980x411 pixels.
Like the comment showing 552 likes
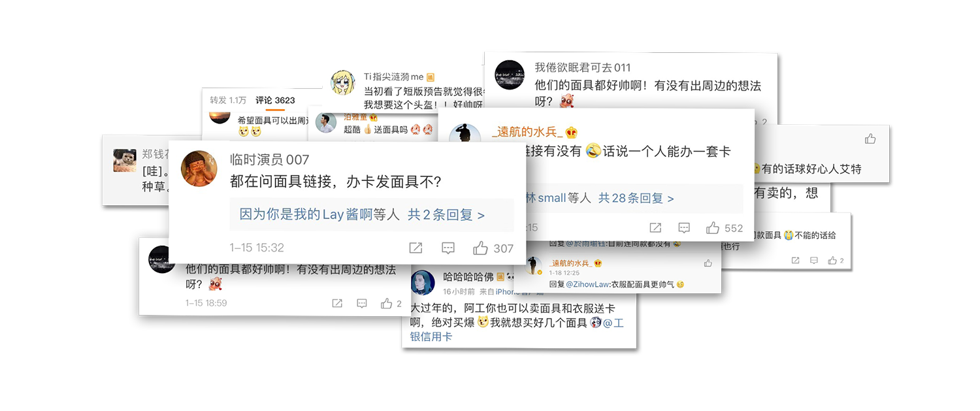pos(712,228)
